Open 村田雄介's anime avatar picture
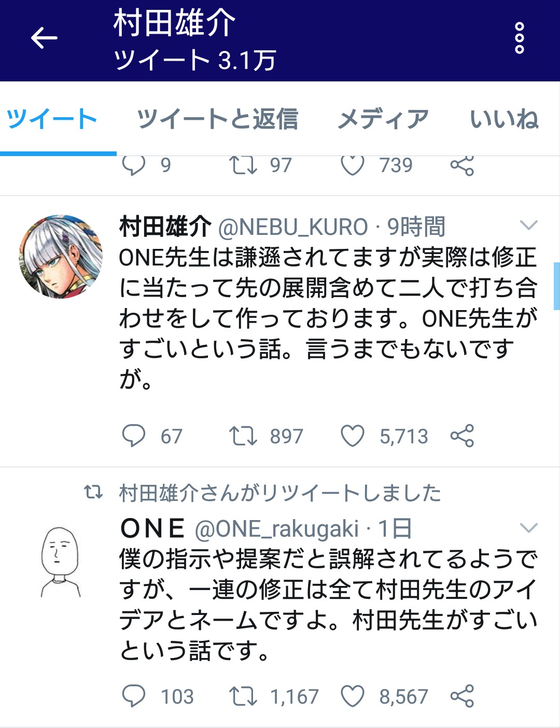The height and width of the screenshot is (728, 560). point(61,257)
